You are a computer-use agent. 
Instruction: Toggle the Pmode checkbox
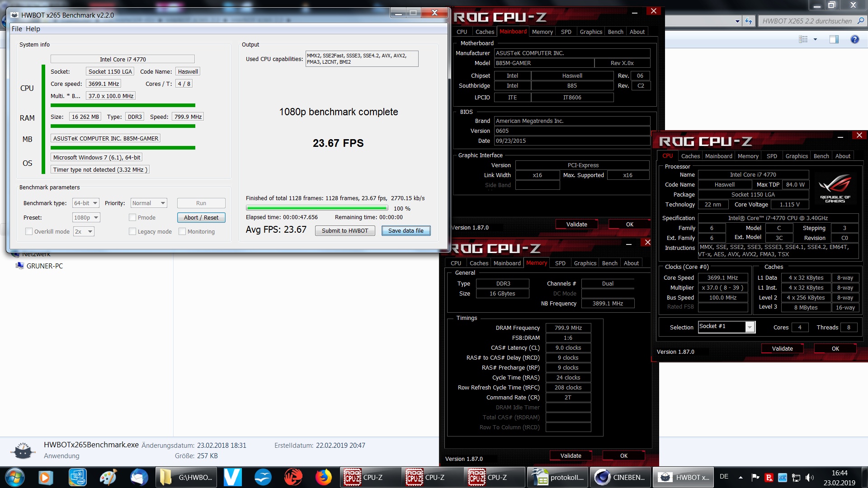132,217
